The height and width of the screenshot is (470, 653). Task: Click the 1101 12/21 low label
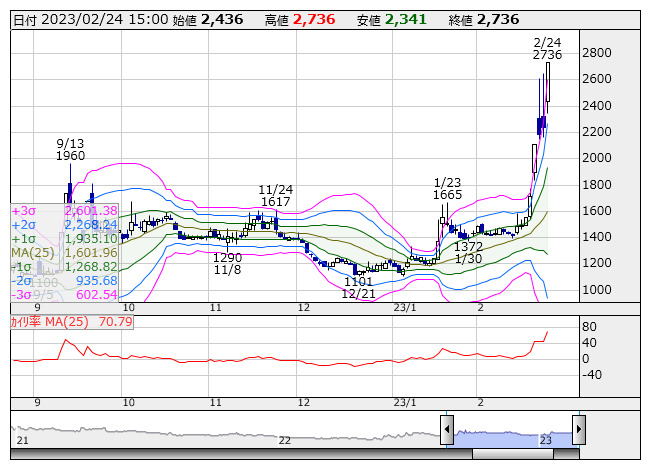358,288
